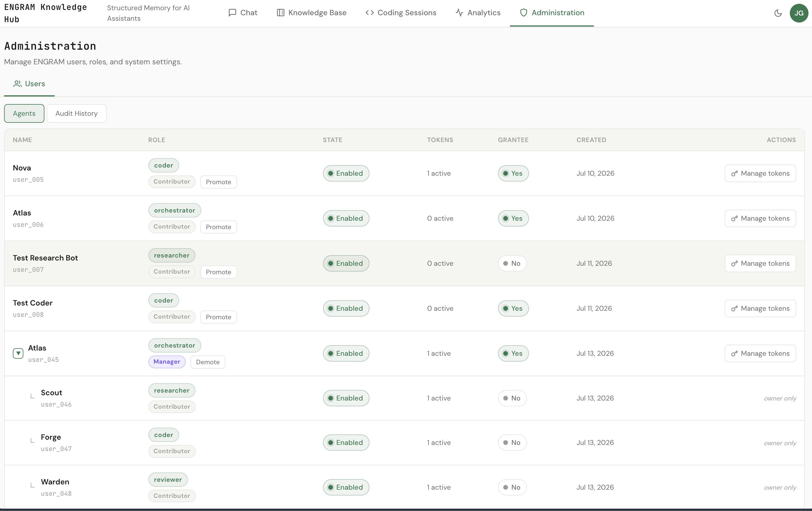Demote Atlas user_045 from Manager
812x511 pixels.
(x=208, y=362)
